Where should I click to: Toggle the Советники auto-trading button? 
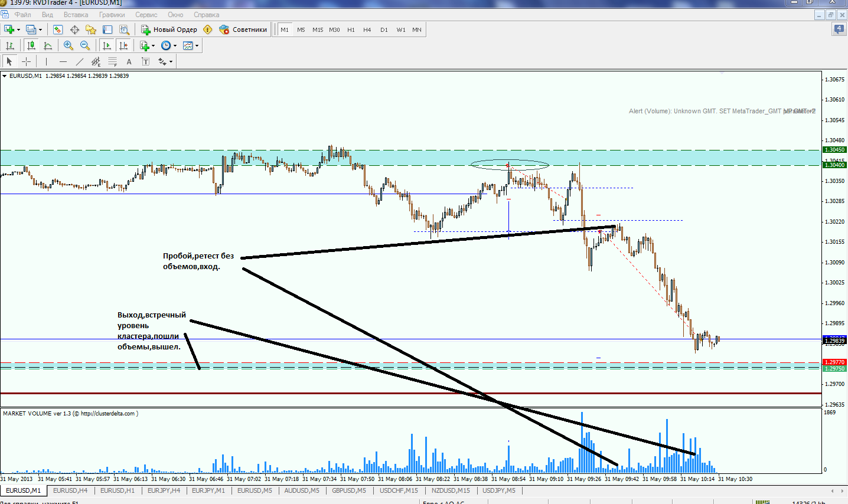[x=243, y=30]
